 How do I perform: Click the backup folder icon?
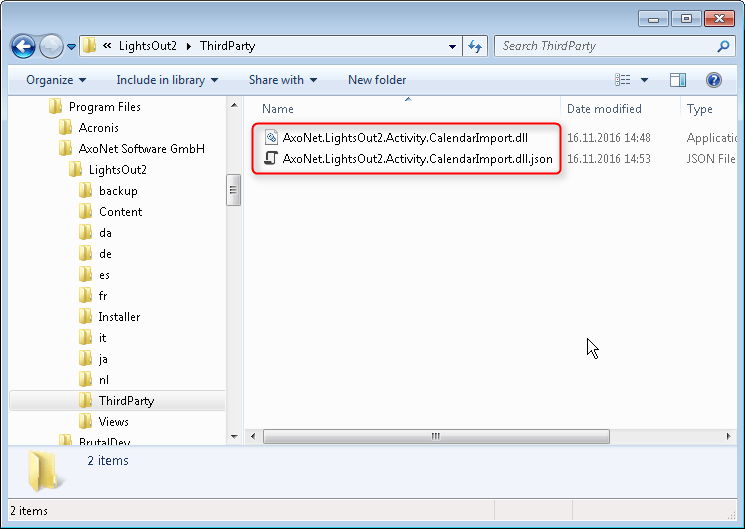pos(86,191)
